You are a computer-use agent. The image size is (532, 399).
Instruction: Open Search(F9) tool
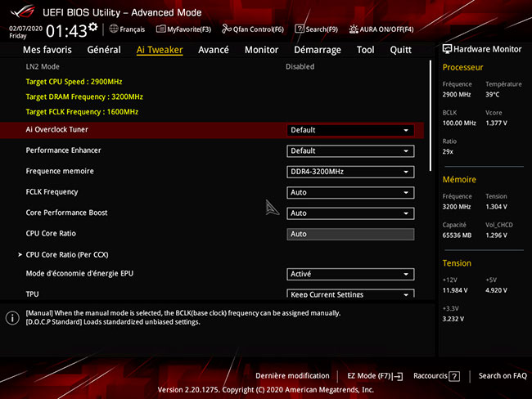point(300,29)
